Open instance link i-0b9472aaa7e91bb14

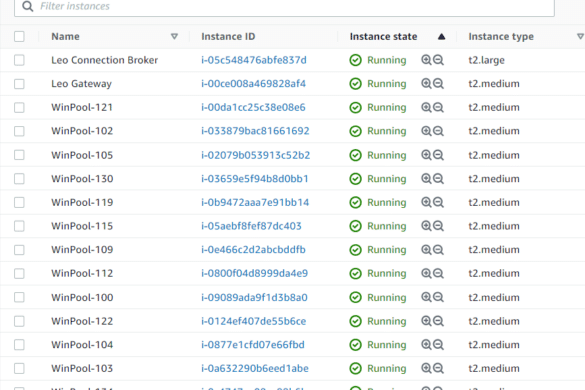255,202
